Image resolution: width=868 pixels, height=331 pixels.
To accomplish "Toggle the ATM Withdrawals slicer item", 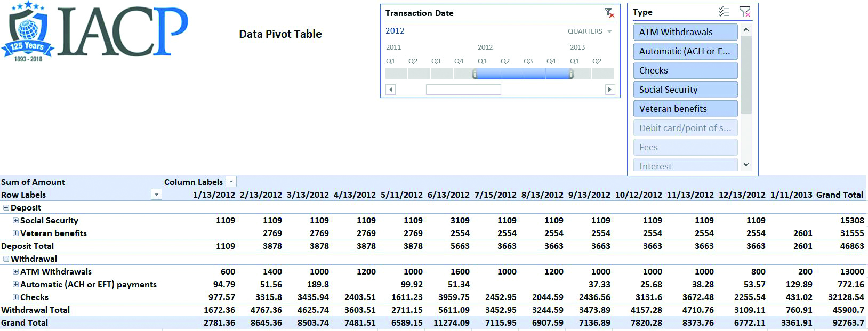I will pyautogui.click(x=685, y=32).
